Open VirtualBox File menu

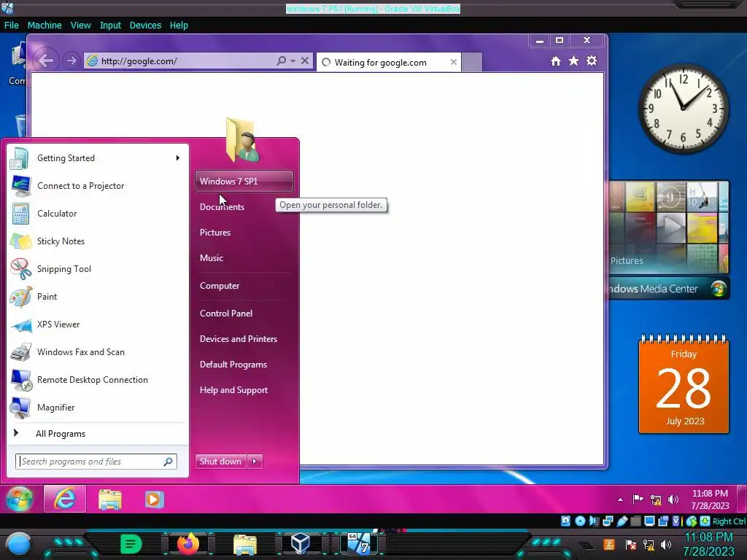click(x=12, y=26)
